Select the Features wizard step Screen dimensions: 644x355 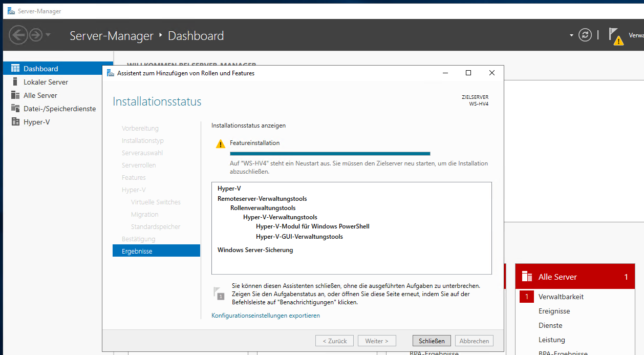pyautogui.click(x=134, y=178)
